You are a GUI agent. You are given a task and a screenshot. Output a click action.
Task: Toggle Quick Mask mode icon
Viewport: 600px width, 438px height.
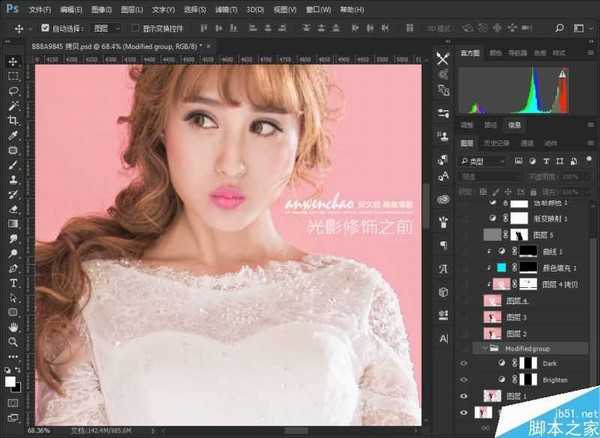pos(13,403)
